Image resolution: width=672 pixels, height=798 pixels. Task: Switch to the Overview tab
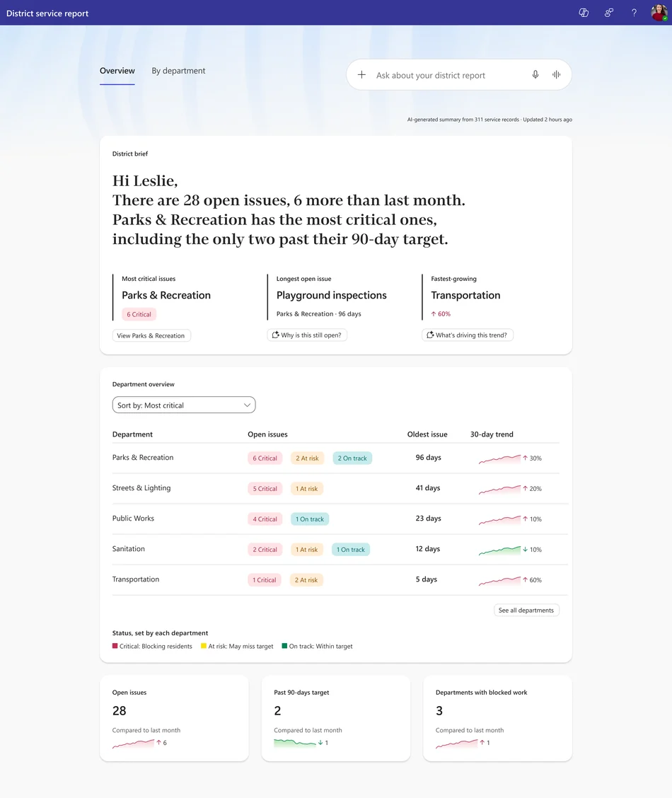click(117, 71)
